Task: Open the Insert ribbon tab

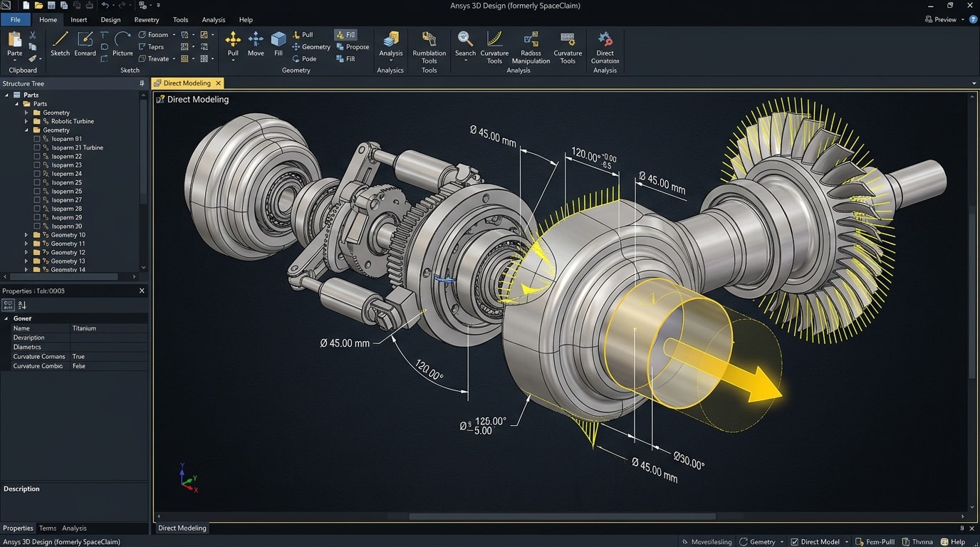Action: pos(78,20)
